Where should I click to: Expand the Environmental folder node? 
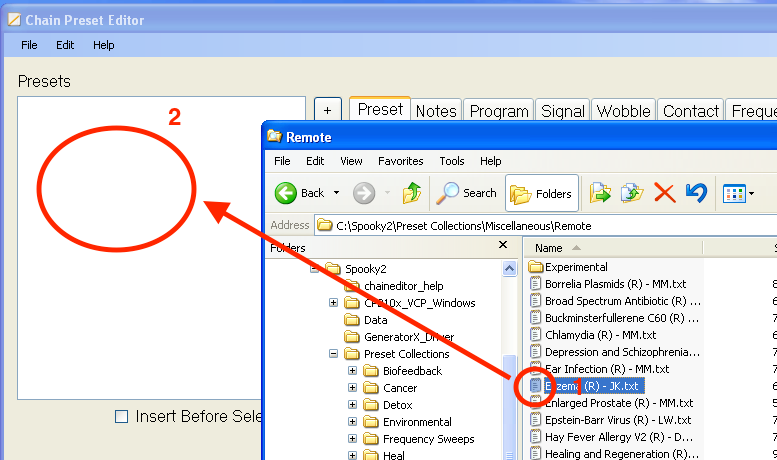[x=352, y=422]
